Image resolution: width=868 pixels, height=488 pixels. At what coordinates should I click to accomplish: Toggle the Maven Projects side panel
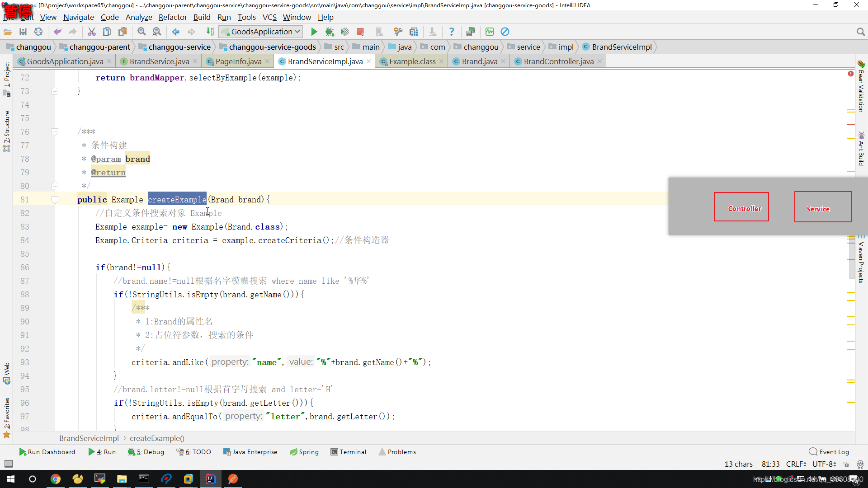pyautogui.click(x=861, y=259)
